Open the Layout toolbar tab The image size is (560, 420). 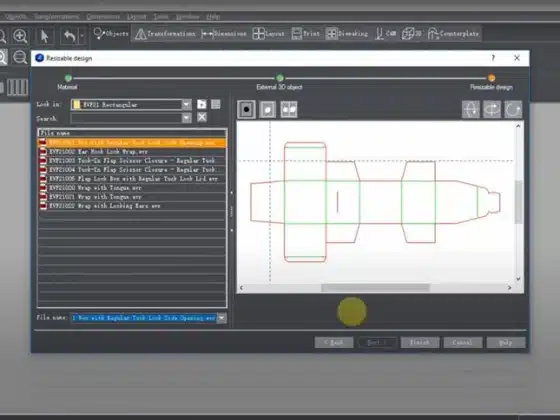(x=269, y=34)
